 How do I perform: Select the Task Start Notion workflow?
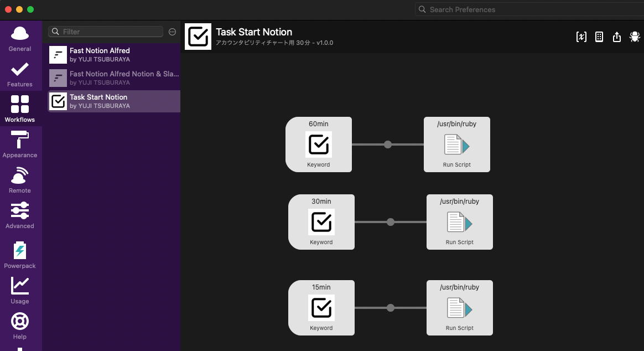point(114,101)
